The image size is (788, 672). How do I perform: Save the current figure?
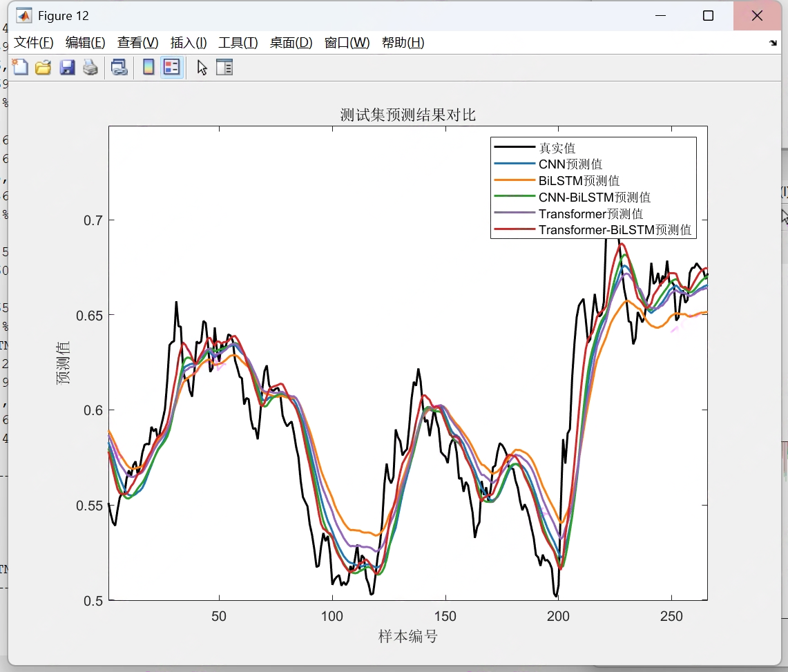click(x=67, y=67)
